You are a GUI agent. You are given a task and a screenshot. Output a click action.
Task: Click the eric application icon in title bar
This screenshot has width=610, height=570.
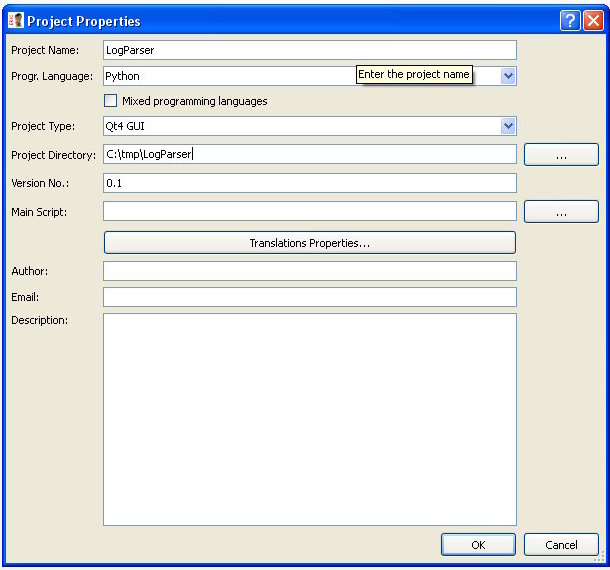click(15, 21)
